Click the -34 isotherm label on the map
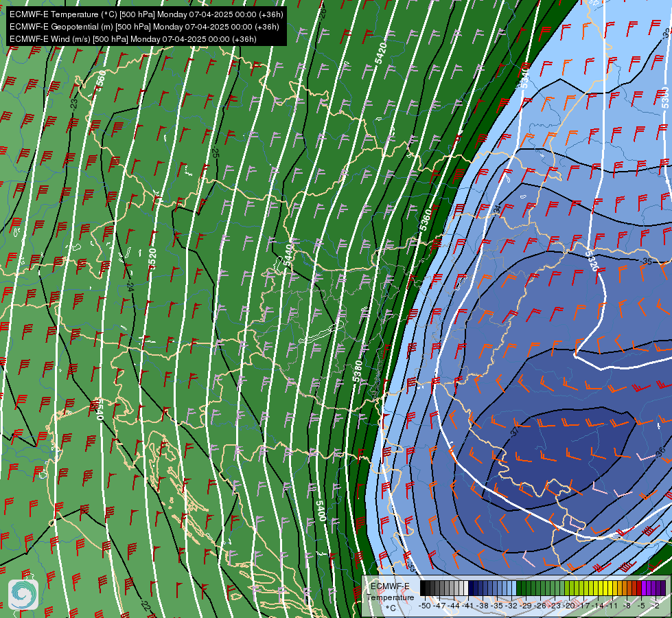Screen dimensions: 672x618 click(x=497, y=209)
